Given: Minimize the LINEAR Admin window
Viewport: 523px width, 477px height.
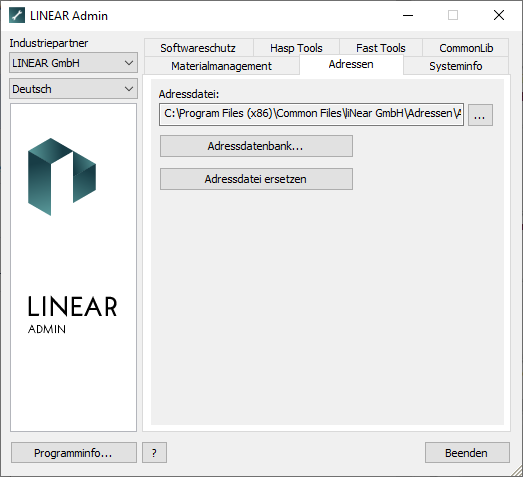Looking at the screenshot, I should point(408,15).
